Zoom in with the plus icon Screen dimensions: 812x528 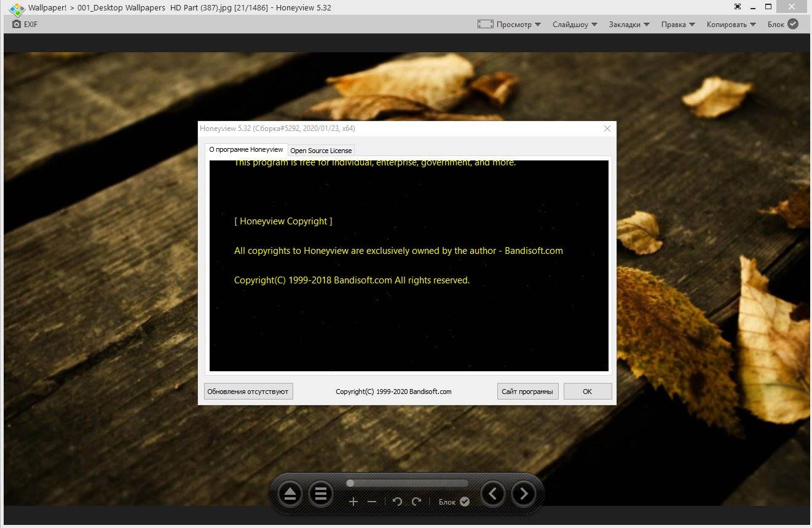coord(353,502)
